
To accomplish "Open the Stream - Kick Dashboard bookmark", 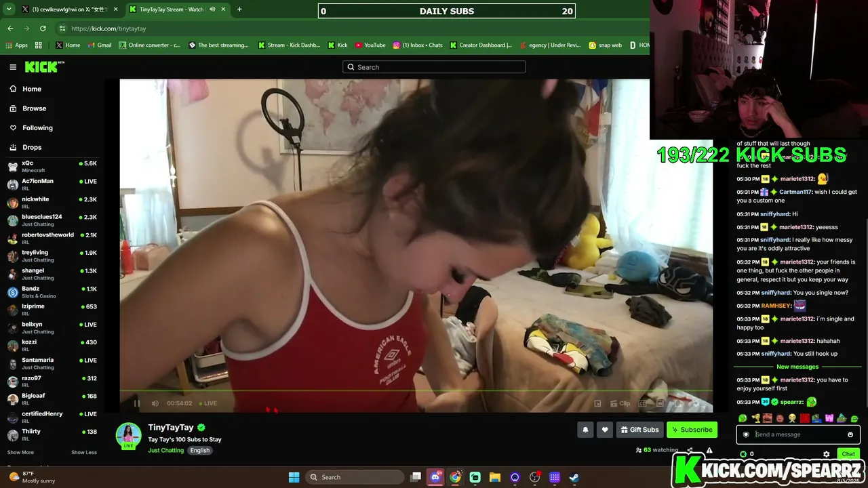I will (x=289, y=45).
